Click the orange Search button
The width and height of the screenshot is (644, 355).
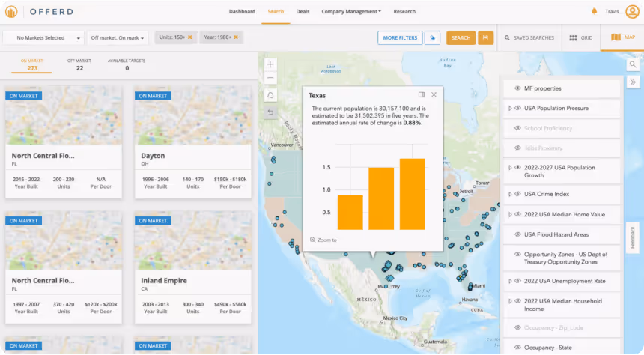point(461,37)
